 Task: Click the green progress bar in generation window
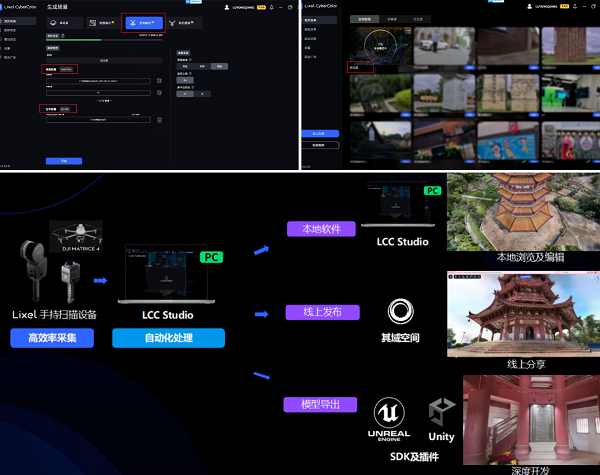pyautogui.click(x=104, y=40)
